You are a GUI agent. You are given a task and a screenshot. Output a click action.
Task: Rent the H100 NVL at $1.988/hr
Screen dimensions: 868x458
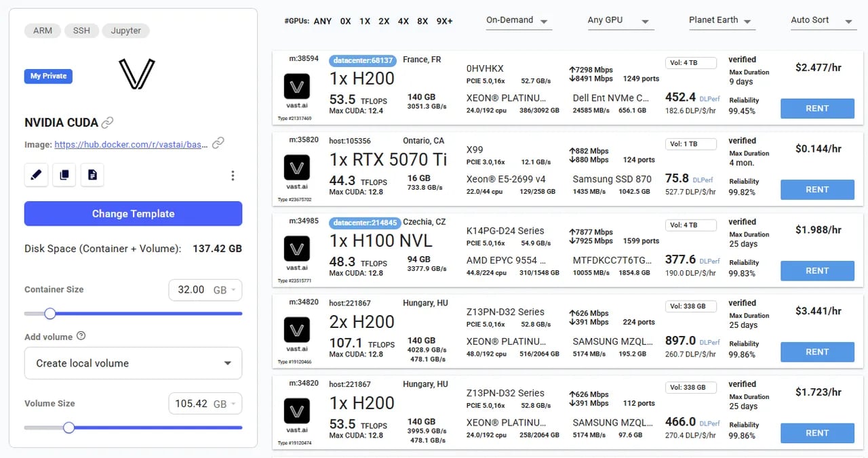(817, 271)
